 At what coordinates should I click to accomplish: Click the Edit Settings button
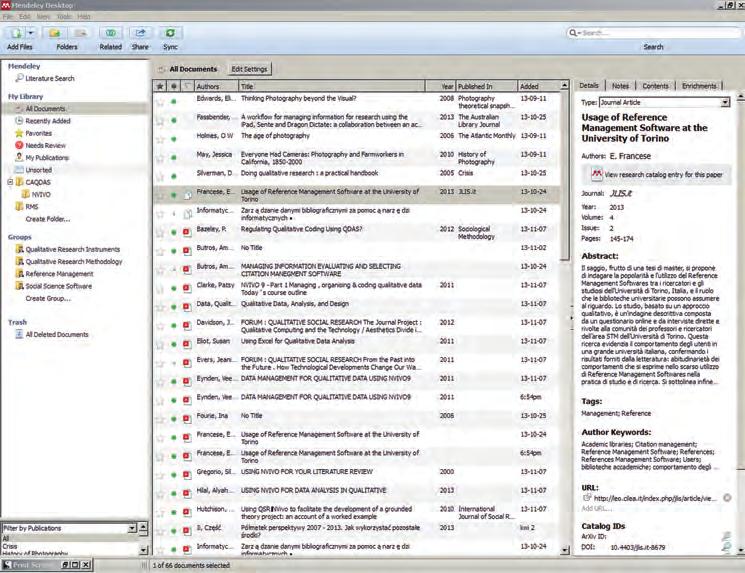click(249, 69)
